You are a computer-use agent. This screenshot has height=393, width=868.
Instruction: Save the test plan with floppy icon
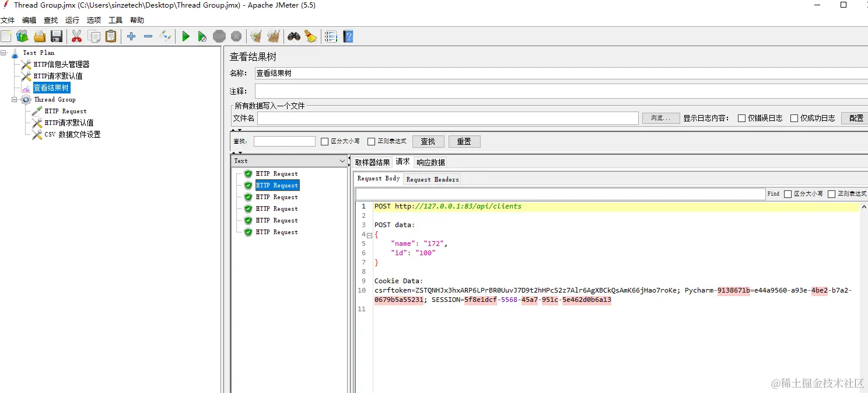click(x=57, y=37)
